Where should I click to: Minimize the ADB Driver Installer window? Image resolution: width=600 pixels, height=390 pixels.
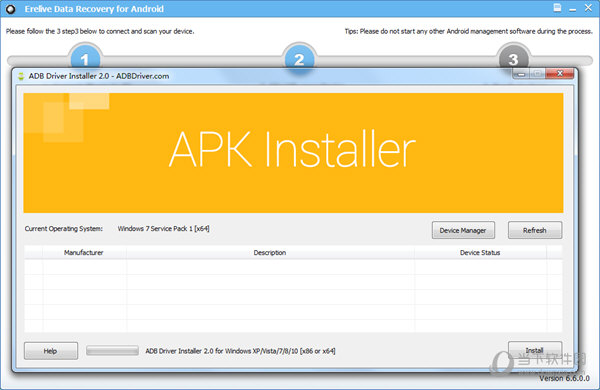click(521, 73)
